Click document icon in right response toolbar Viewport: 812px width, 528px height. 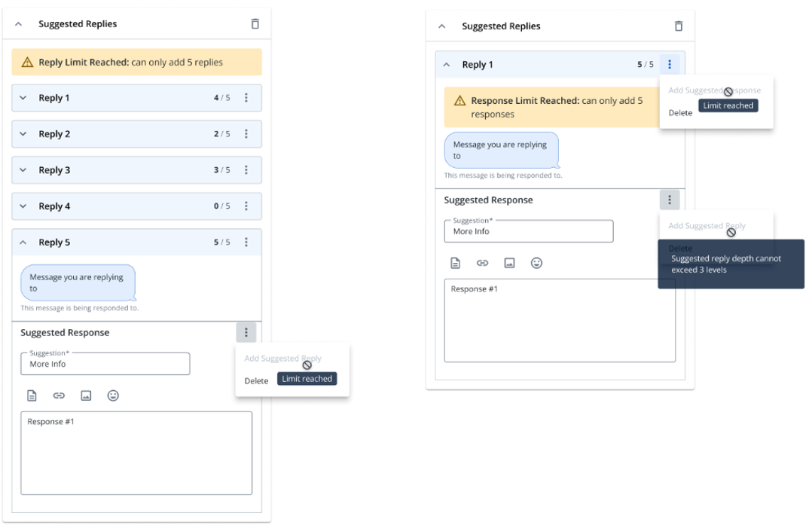(455, 263)
